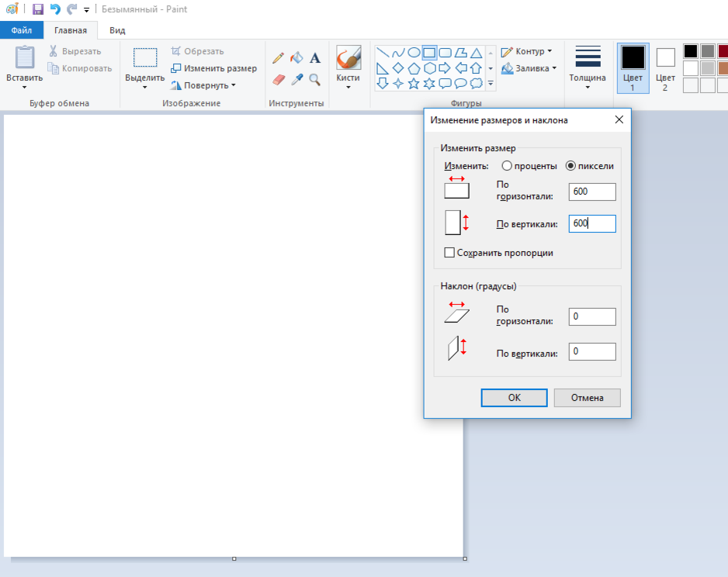Click the canvas bottom-middle resize handle

(x=234, y=559)
